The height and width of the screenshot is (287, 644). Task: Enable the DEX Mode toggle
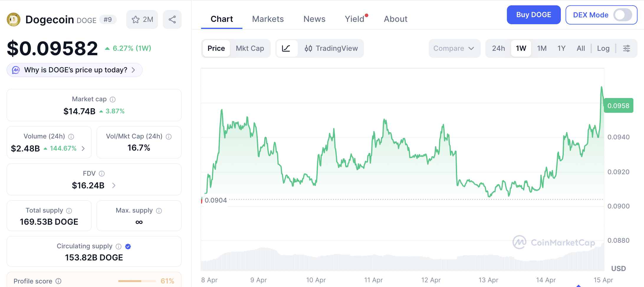[622, 15]
